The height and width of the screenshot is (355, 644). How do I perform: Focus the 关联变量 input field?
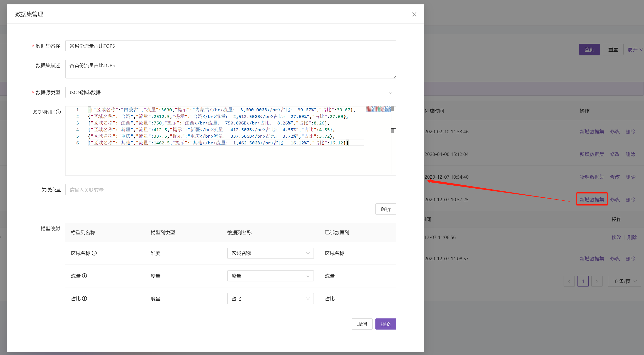231,190
